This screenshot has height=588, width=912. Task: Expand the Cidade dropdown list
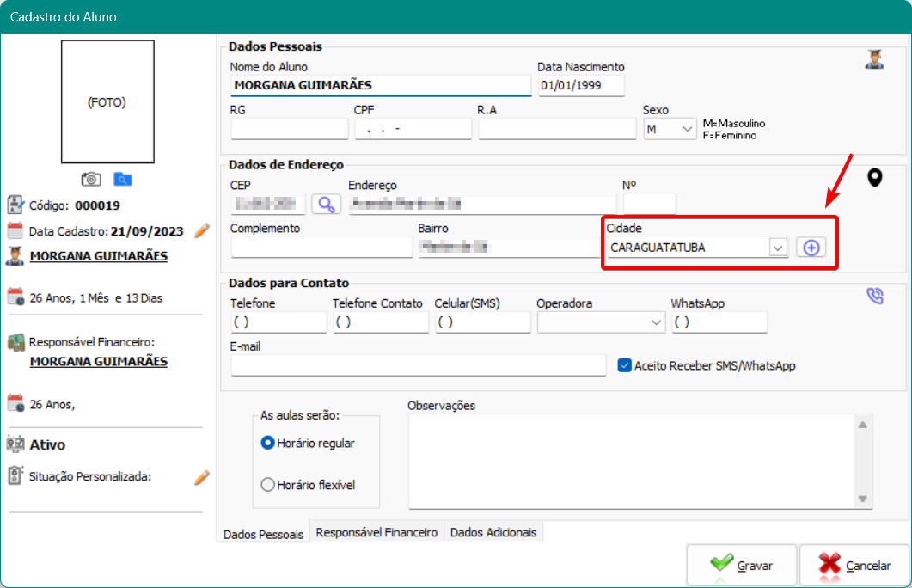[777, 248]
